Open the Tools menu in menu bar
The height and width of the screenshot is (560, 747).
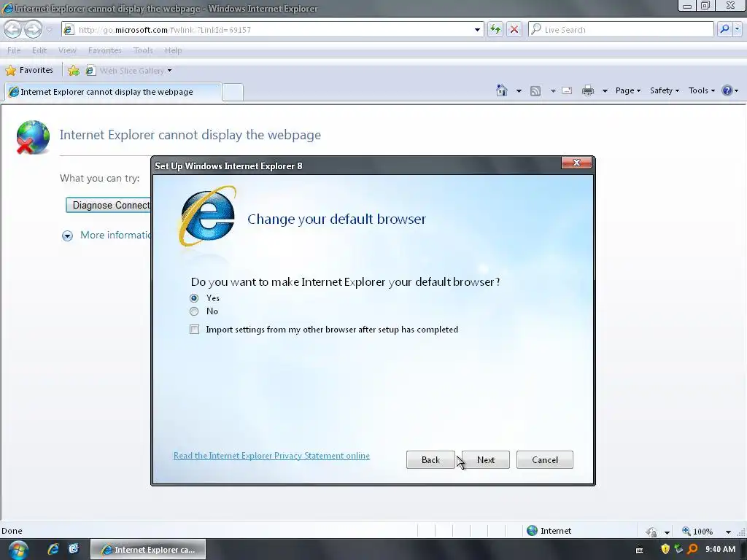(x=143, y=50)
